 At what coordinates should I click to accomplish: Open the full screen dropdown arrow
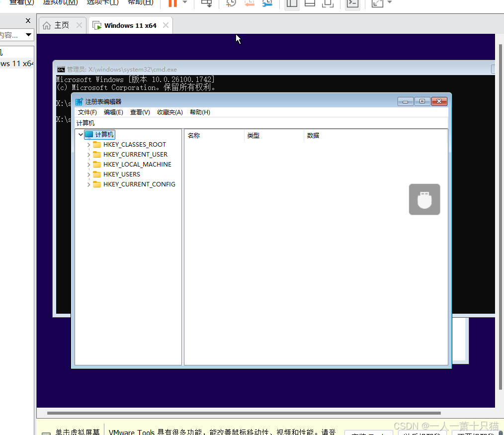pos(390,2)
